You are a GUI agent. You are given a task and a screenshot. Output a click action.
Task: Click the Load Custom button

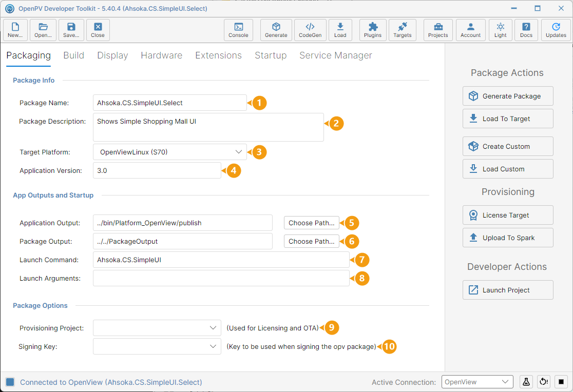tap(508, 169)
